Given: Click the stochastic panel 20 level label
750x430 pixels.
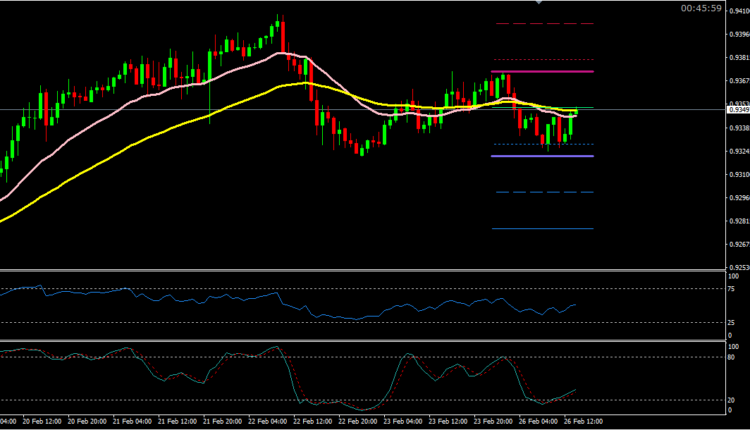Looking at the screenshot, I should [x=732, y=400].
